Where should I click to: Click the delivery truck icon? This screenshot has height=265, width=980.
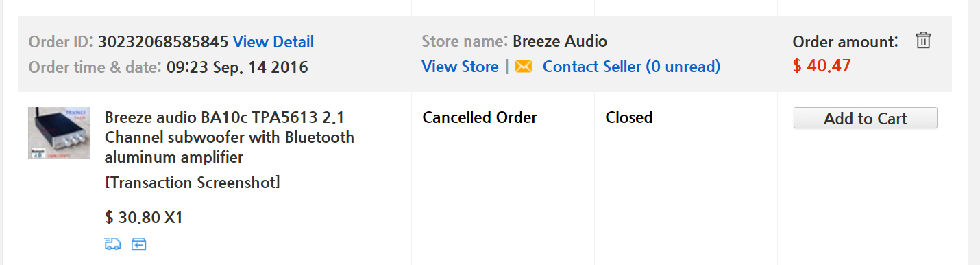click(x=113, y=244)
